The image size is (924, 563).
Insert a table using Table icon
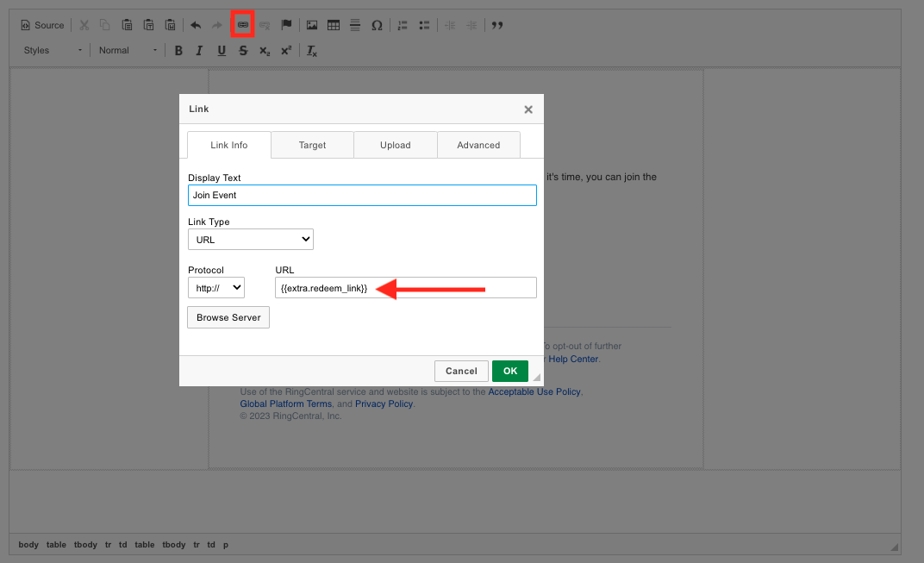tap(334, 25)
